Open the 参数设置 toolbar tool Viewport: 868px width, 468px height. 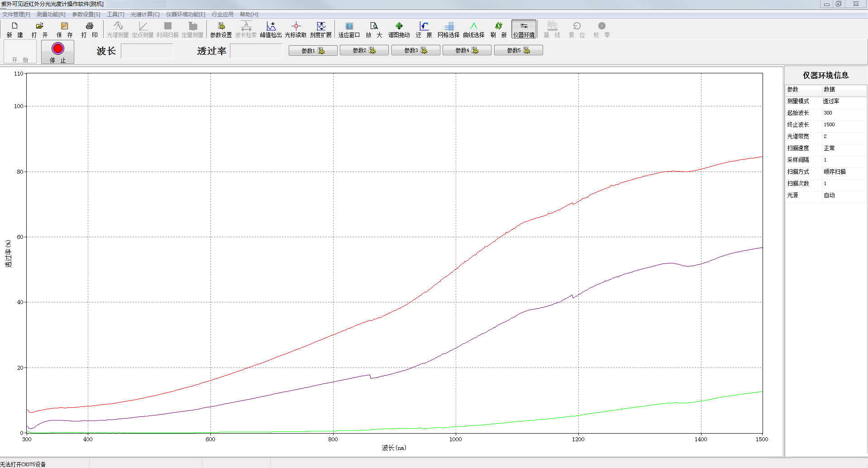[x=221, y=29]
